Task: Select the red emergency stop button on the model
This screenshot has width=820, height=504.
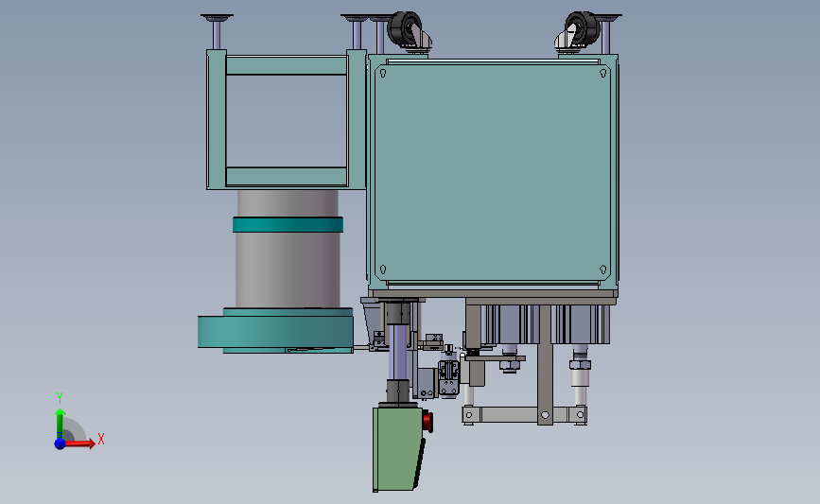Action: coord(427,422)
